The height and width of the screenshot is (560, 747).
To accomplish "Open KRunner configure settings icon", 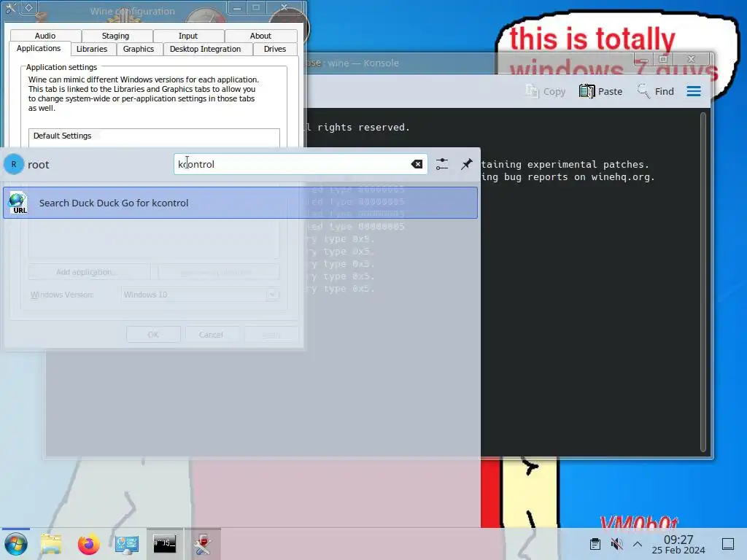I will 441,164.
